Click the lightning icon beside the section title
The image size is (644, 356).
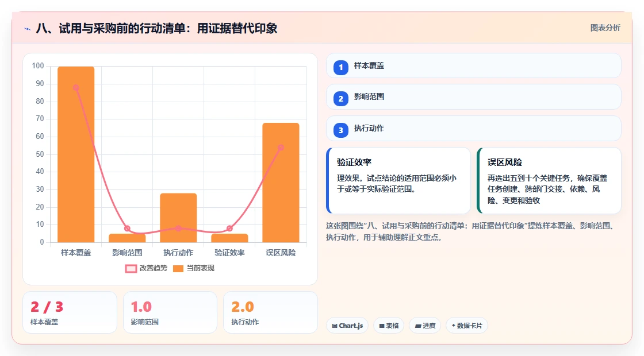pyautogui.click(x=28, y=29)
